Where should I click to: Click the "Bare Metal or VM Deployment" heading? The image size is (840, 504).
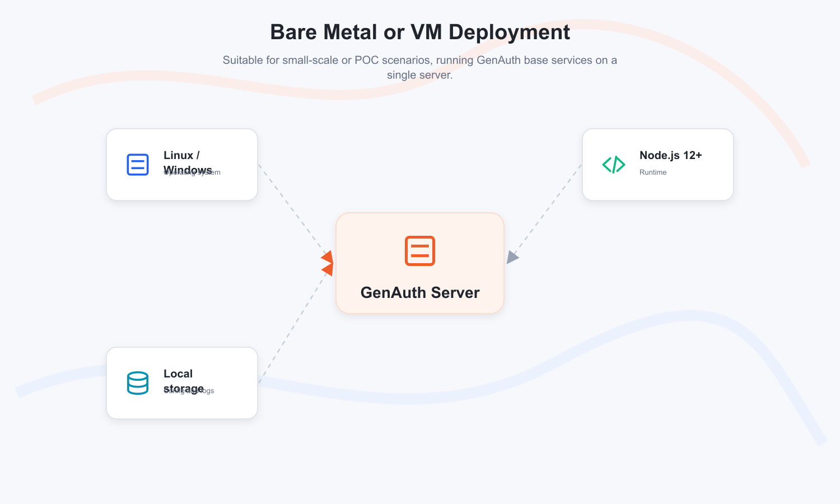[420, 32]
